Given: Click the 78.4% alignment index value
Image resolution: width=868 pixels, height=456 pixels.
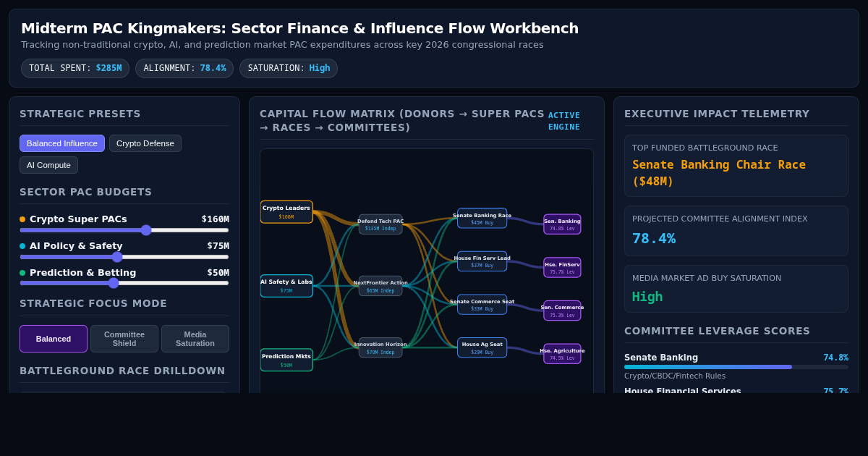Looking at the screenshot, I should pos(654,238).
